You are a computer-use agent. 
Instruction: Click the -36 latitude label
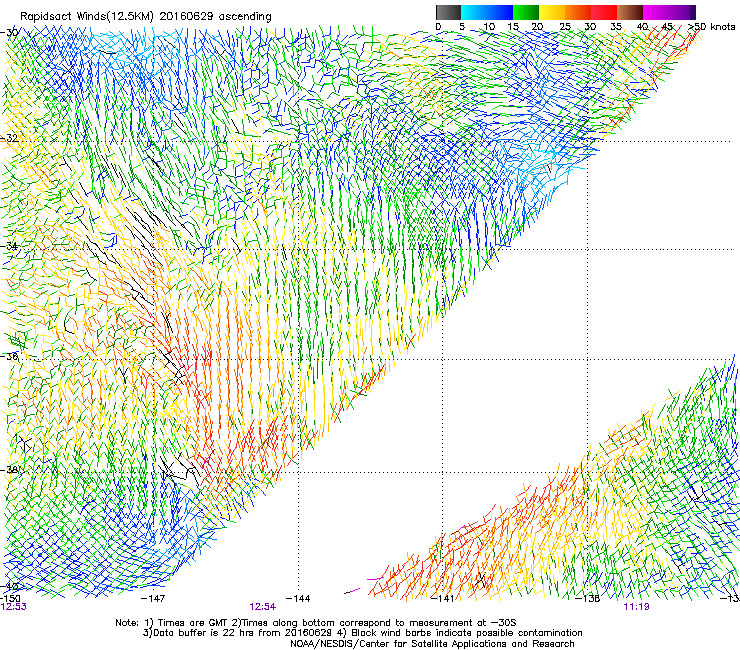[x=9, y=356]
